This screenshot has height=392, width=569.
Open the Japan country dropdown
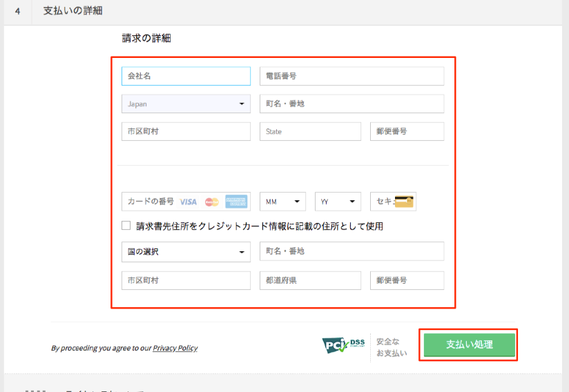coord(185,104)
